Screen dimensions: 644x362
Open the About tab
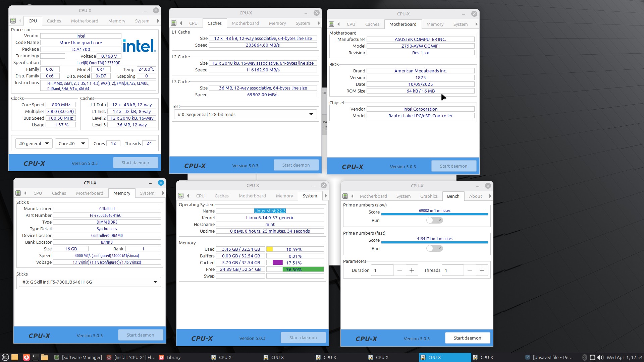coord(475,196)
